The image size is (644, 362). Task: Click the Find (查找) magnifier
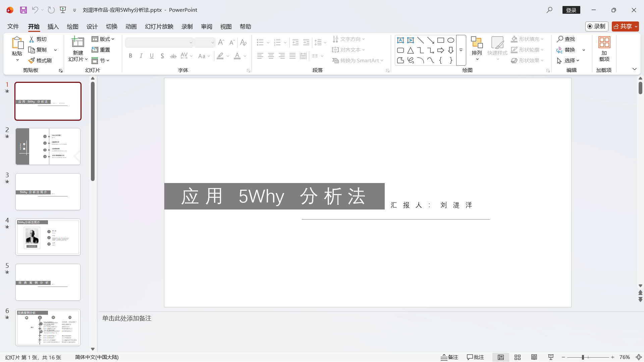(560, 39)
